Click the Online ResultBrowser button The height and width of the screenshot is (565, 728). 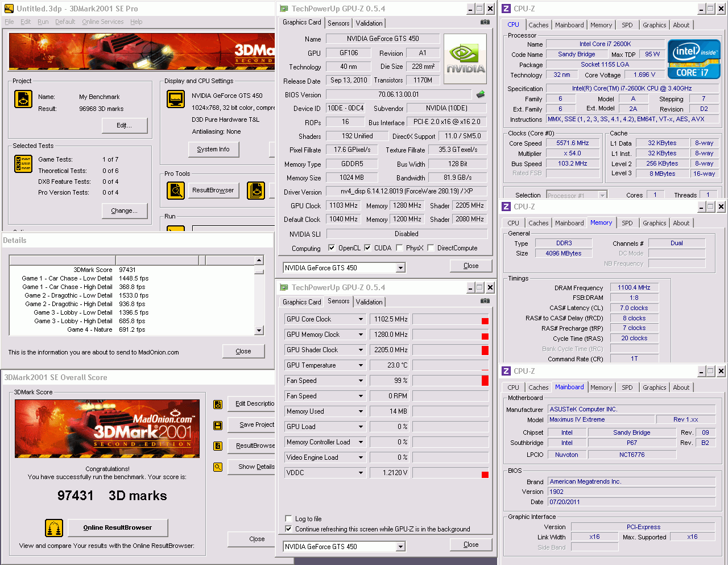(x=118, y=527)
